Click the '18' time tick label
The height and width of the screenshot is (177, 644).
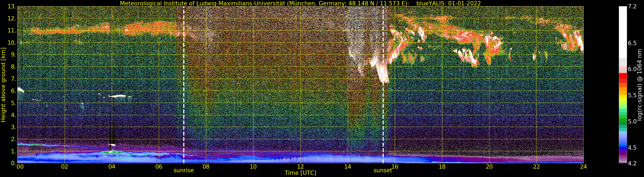pyautogui.click(x=442, y=167)
